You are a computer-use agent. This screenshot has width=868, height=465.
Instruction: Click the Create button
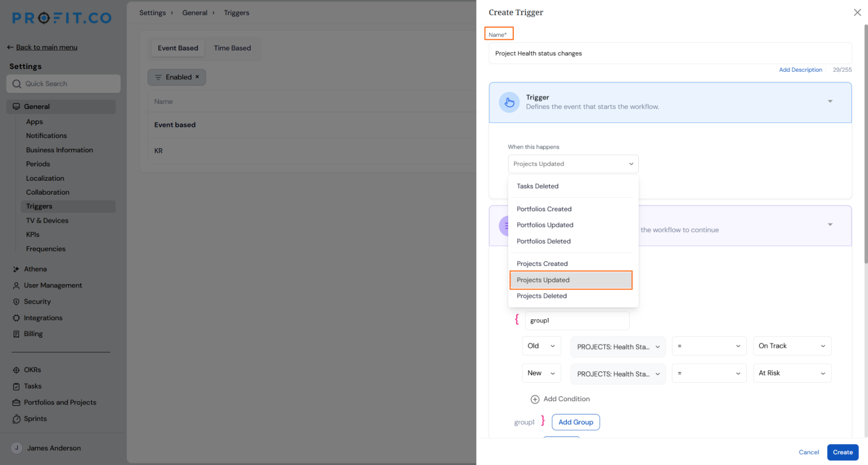(842, 452)
